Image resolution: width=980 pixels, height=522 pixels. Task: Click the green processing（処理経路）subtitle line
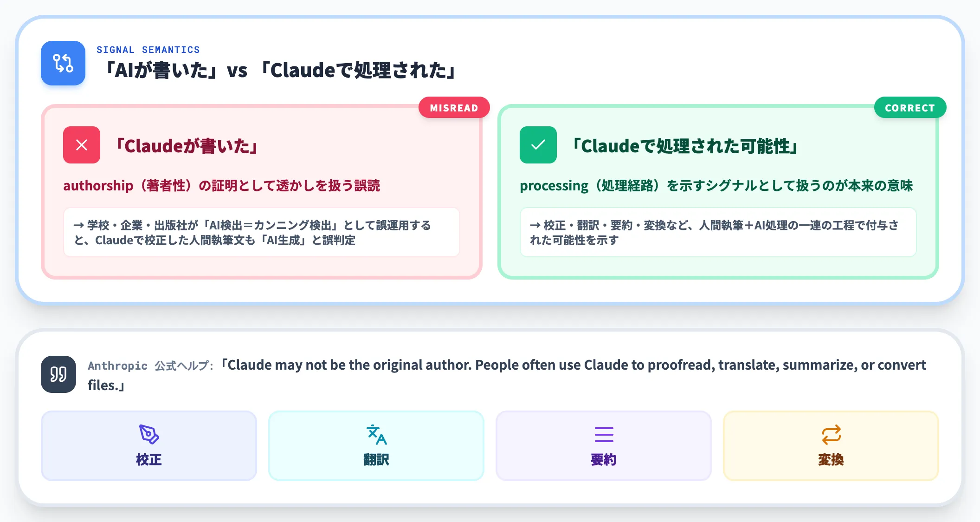(x=716, y=186)
